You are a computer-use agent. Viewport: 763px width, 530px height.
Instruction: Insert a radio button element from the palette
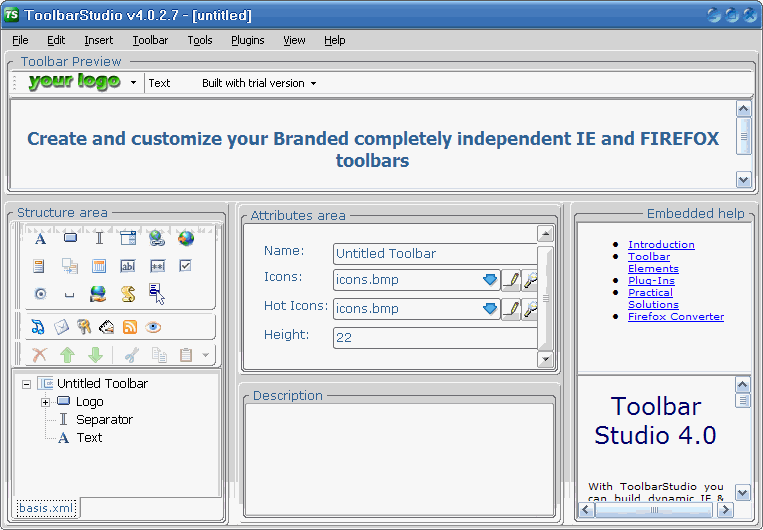(x=40, y=293)
